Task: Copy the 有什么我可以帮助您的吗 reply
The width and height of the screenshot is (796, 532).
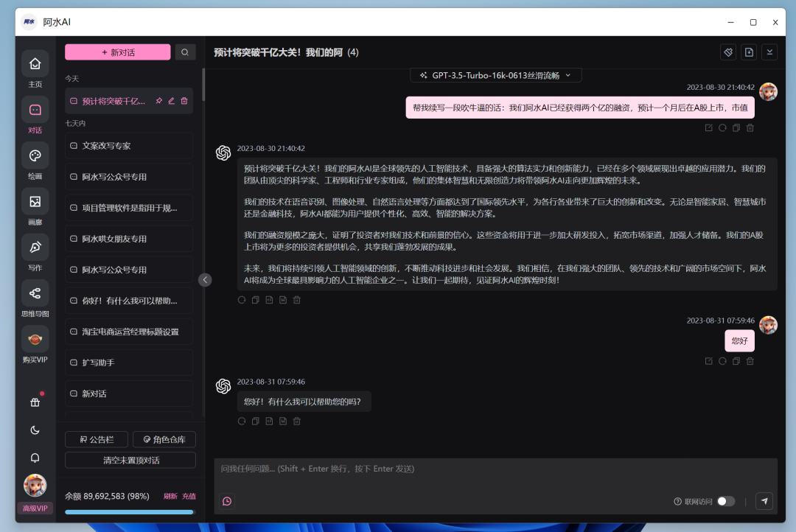Action: coord(255,421)
